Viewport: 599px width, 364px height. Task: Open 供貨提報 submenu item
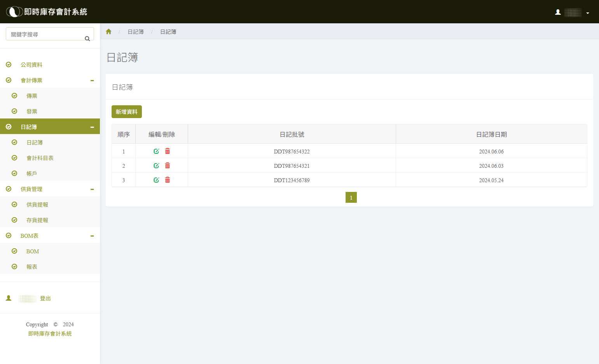point(37,205)
